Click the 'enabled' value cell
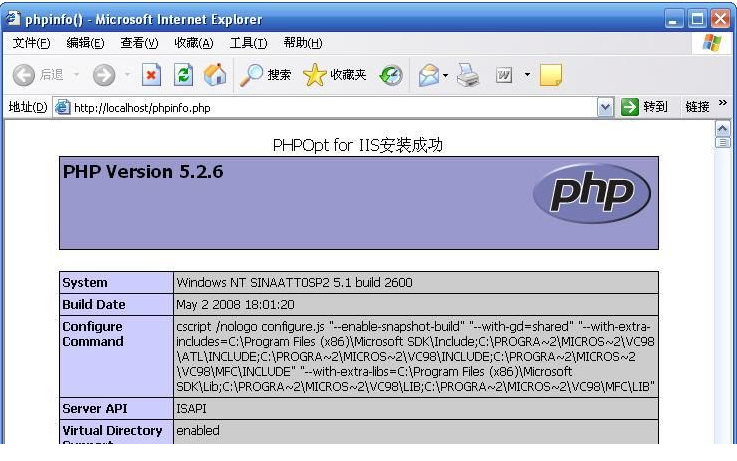Viewport: 737px width, 461px height. [198, 430]
